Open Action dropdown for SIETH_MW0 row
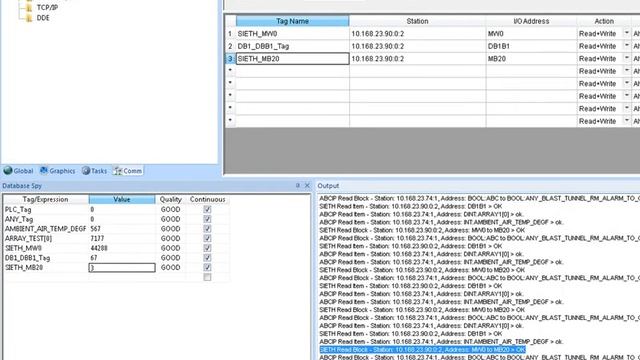The height and width of the screenshot is (360, 640). (x=627, y=33)
